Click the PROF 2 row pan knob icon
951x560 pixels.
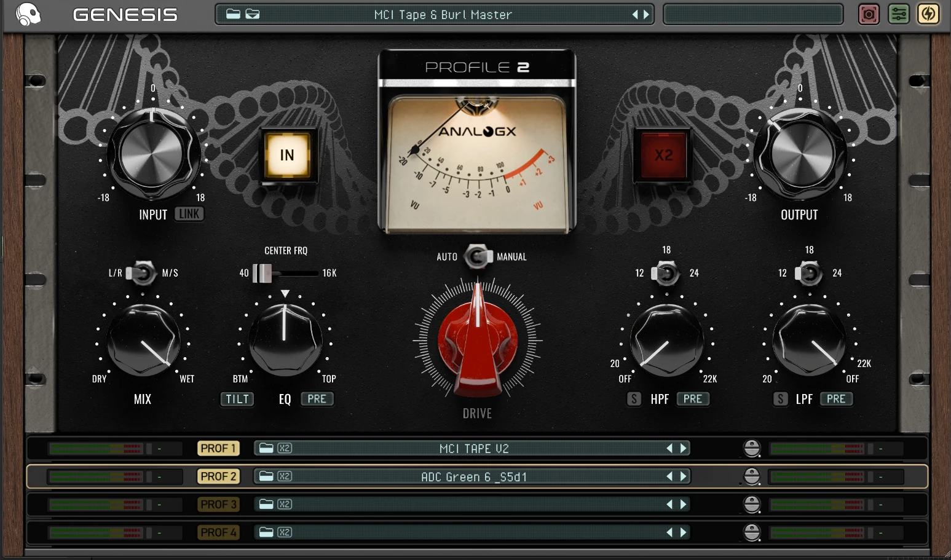click(752, 476)
